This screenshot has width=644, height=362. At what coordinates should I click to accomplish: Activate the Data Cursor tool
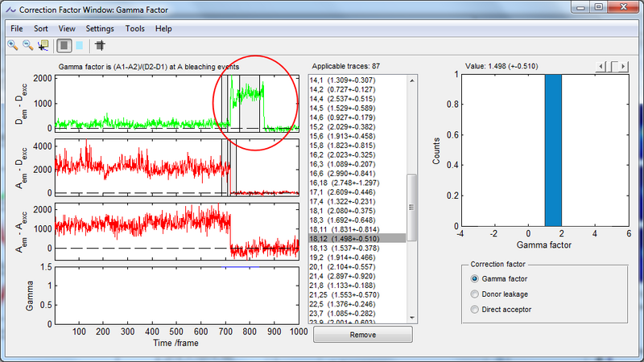point(43,46)
